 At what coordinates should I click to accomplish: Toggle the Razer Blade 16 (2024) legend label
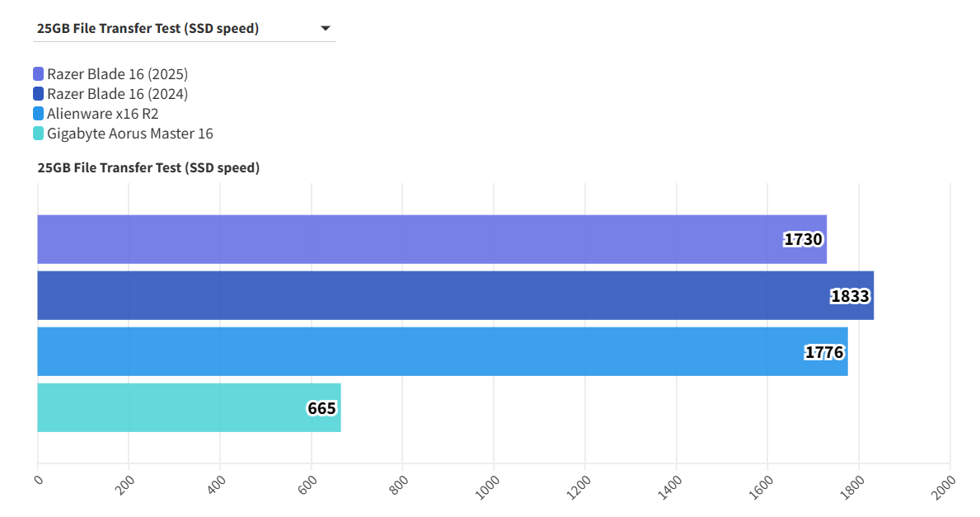tap(117, 94)
